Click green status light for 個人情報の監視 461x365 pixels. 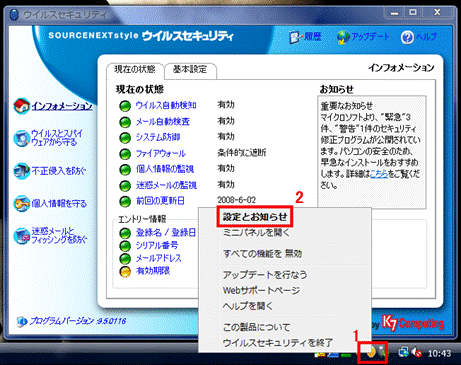(x=125, y=170)
